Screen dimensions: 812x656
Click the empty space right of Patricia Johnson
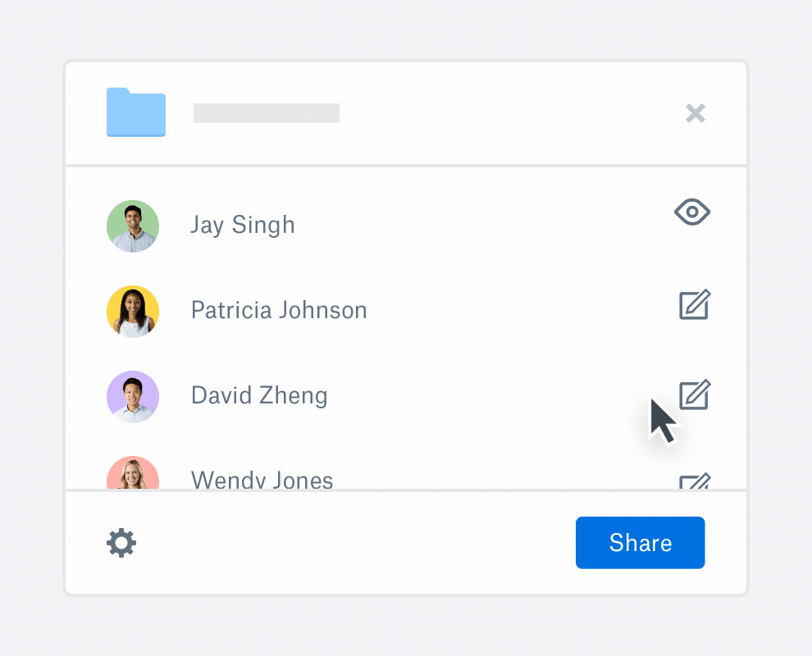click(x=517, y=310)
